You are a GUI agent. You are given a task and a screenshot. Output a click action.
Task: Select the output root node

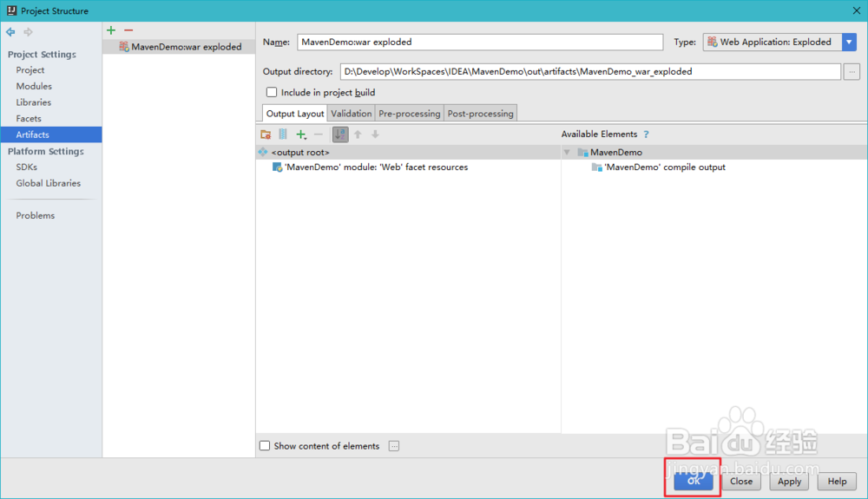click(x=409, y=152)
